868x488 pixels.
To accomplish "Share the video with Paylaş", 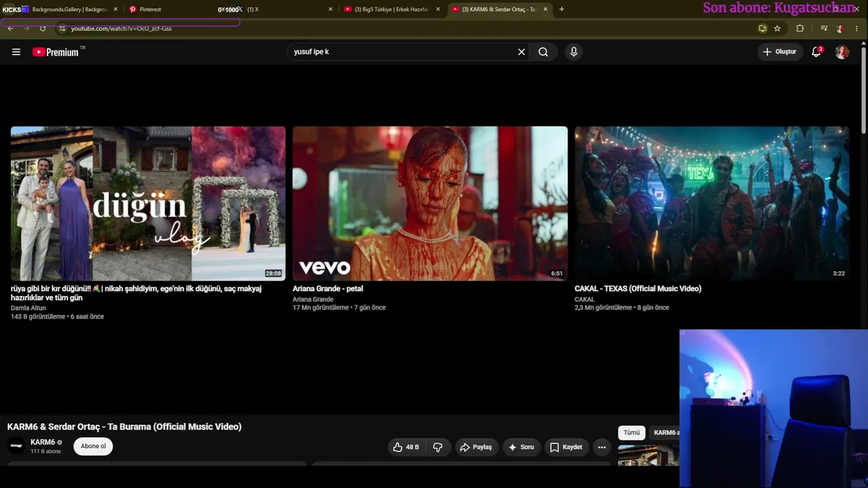I will 475,447.
